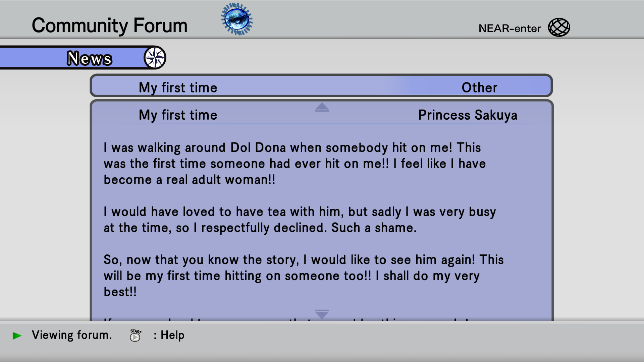Open the News tab

point(89,58)
